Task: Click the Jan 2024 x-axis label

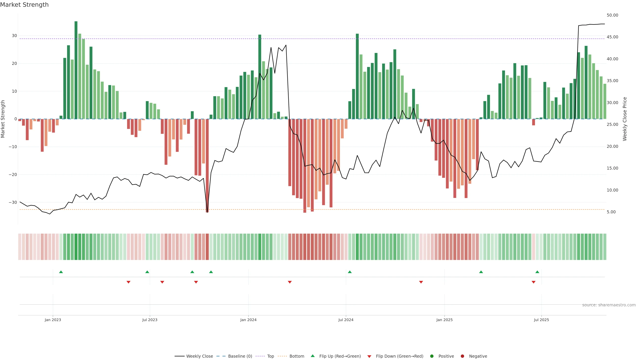Action: click(248, 320)
